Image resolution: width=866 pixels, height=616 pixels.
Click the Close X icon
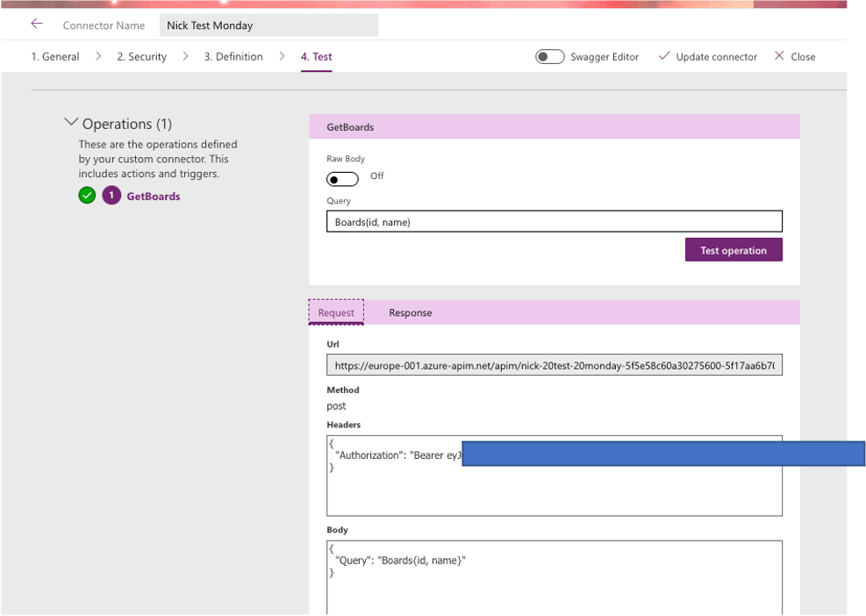[779, 56]
